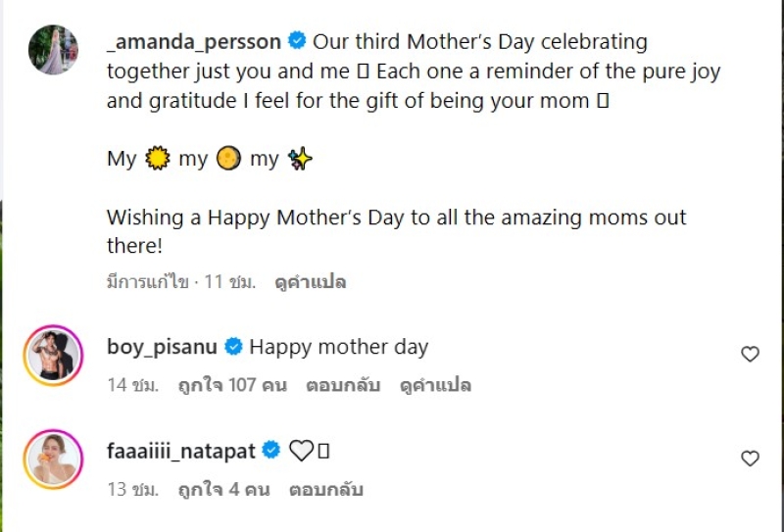
Task: Open faaaiiii_natapat profile picture
Action: (x=53, y=459)
